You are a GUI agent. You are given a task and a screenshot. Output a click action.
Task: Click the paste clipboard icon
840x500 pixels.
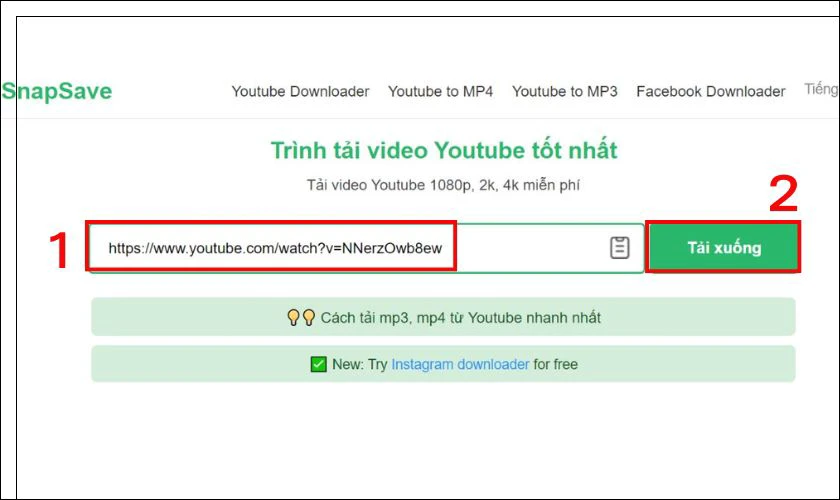[619, 248]
